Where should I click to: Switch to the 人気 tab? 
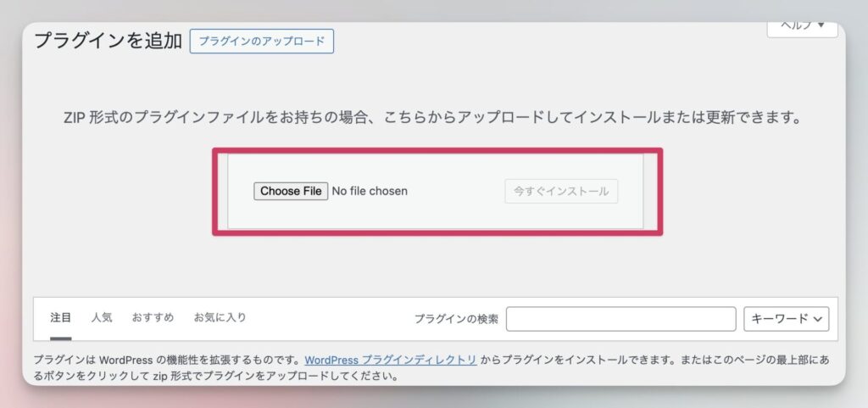point(102,318)
